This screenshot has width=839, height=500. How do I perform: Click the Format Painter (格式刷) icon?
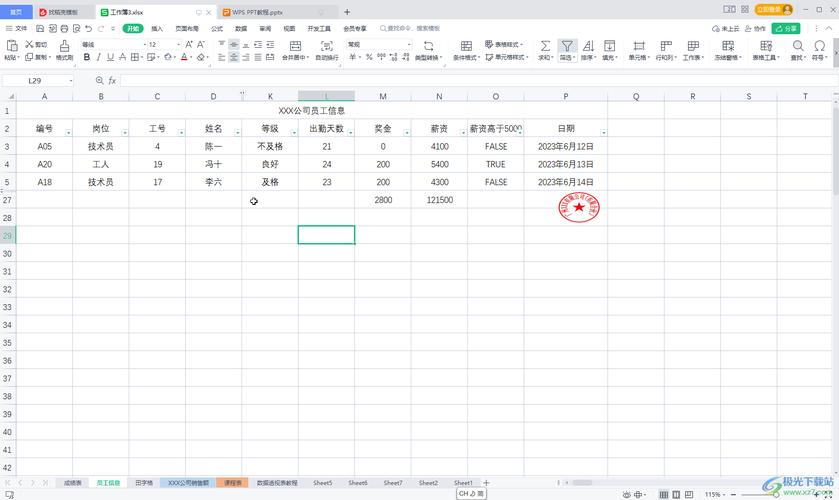click(x=64, y=47)
